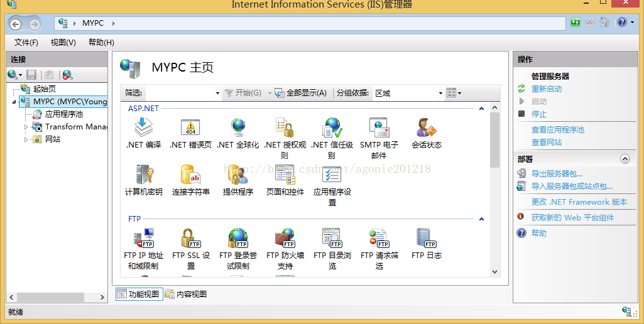The width and height of the screenshot is (644, 324).
Task: Open the 分组依据 区域 combo box
Action: [x=408, y=93]
